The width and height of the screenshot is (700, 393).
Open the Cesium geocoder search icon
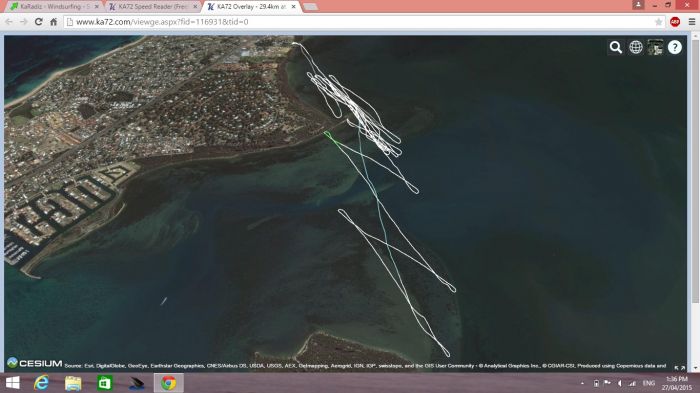tap(616, 47)
